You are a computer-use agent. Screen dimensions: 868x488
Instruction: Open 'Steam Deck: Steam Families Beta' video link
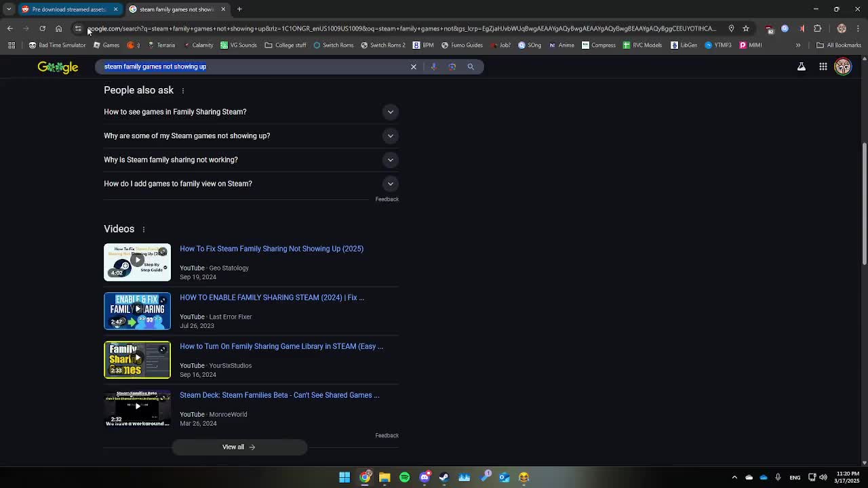click(x=279, y=395)
